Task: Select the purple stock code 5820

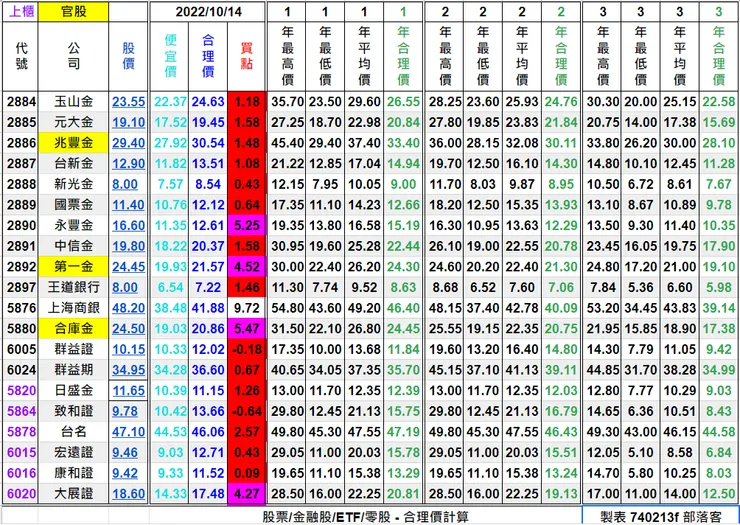Action: point(21,391)
